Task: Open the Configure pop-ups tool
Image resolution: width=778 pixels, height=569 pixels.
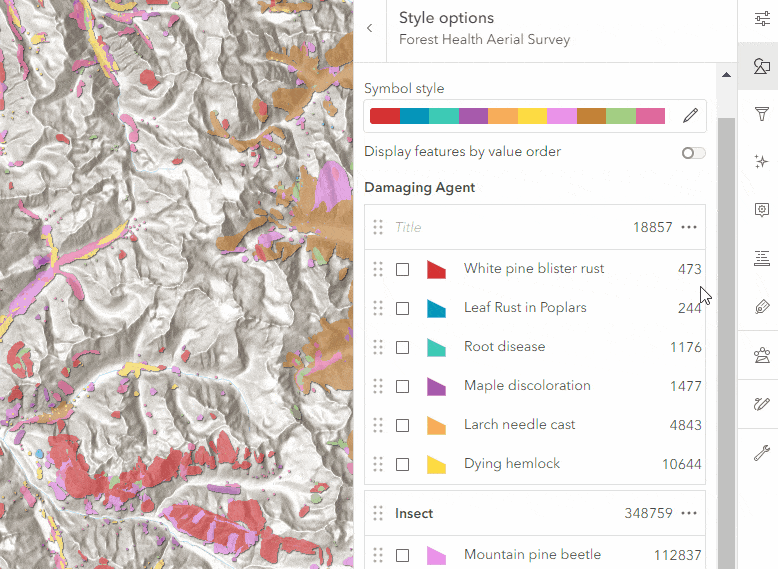Action: 761,210
